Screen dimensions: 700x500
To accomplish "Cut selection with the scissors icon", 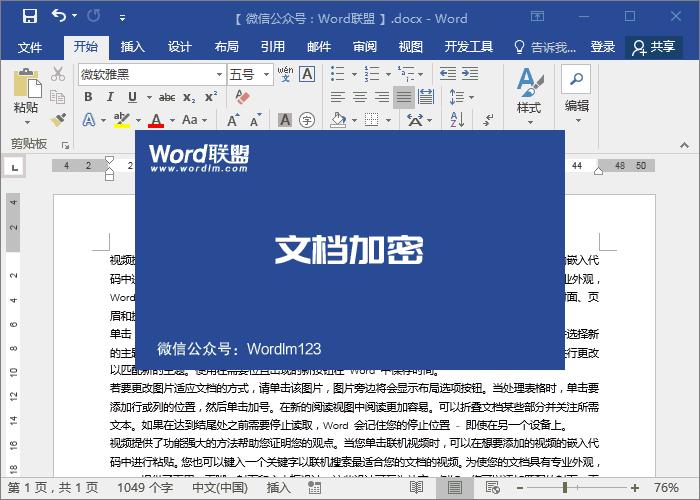I will coord(58,74).
